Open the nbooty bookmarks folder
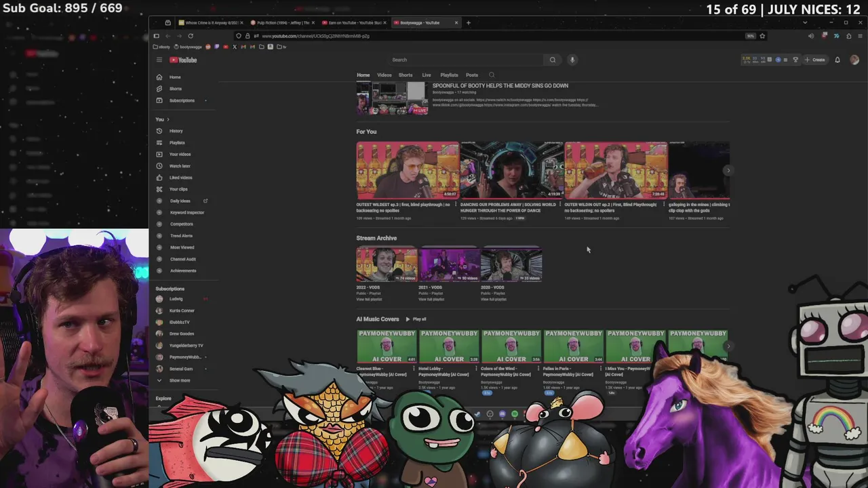The height and width of the screenshot is (488, 868). (161, 47)
